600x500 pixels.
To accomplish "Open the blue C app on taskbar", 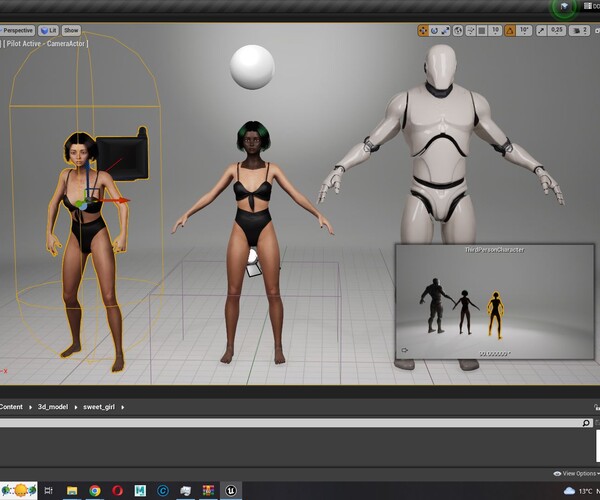I will [163, 490].
